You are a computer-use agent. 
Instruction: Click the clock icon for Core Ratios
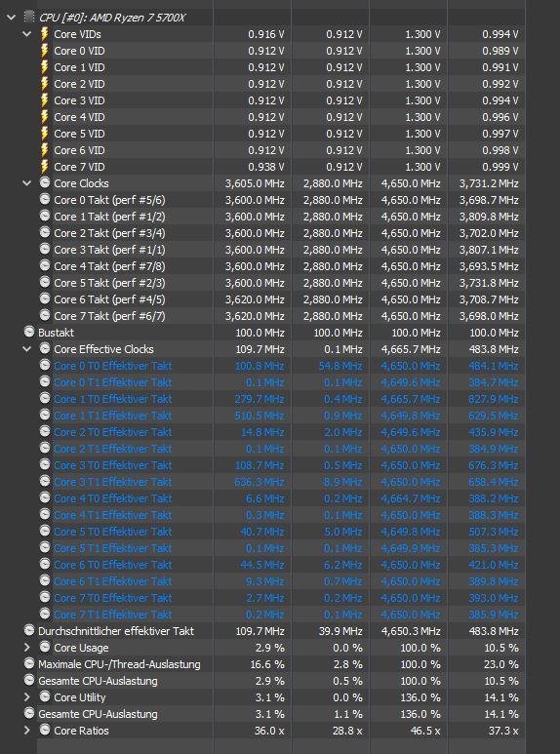point(45,730)
